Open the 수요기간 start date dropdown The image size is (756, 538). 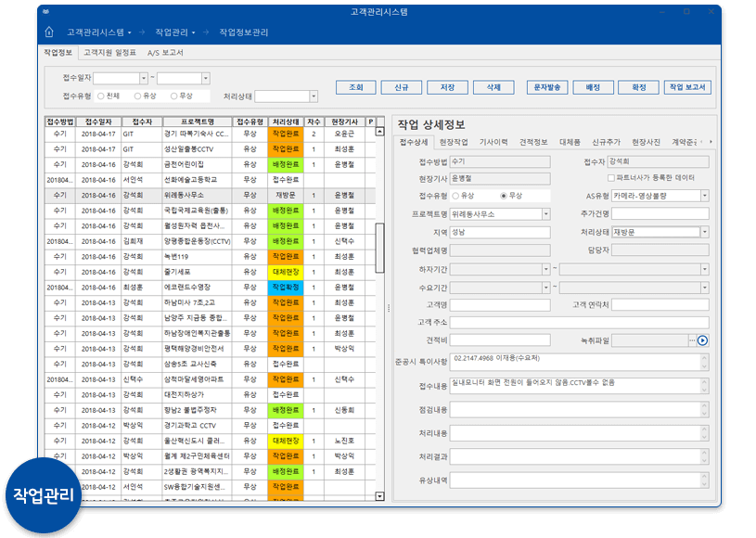[x=546, y=288]
